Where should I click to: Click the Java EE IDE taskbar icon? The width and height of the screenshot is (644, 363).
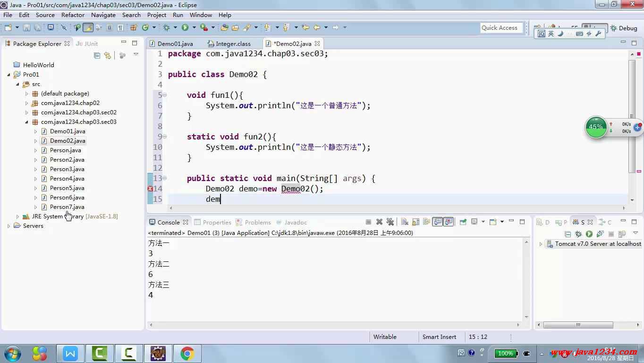pyautogui.click(x=158, y=353)
